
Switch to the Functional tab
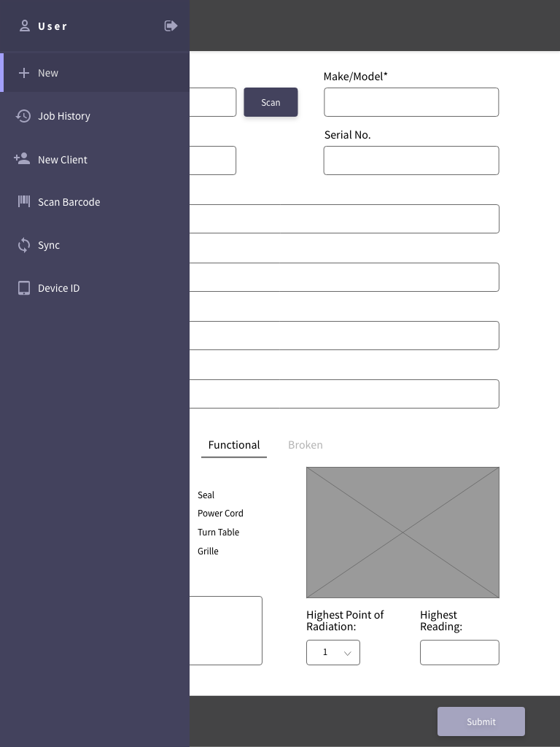click(x=234, y=446)
